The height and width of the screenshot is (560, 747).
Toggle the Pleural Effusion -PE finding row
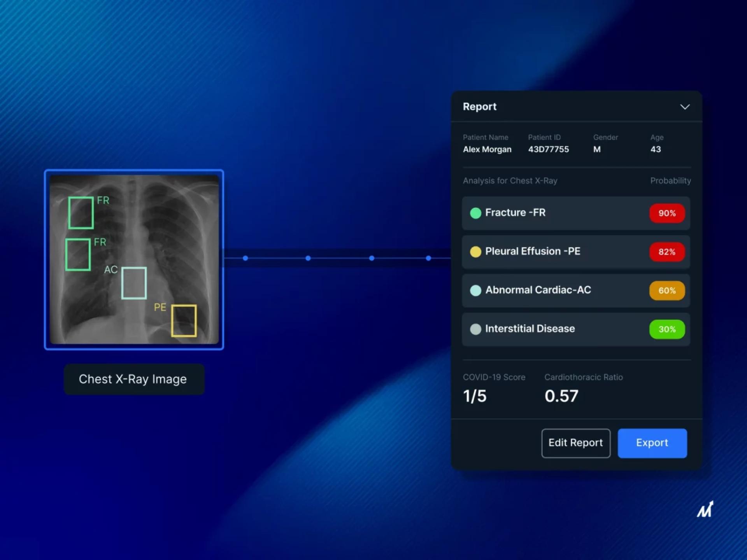[x=564, y=252]
